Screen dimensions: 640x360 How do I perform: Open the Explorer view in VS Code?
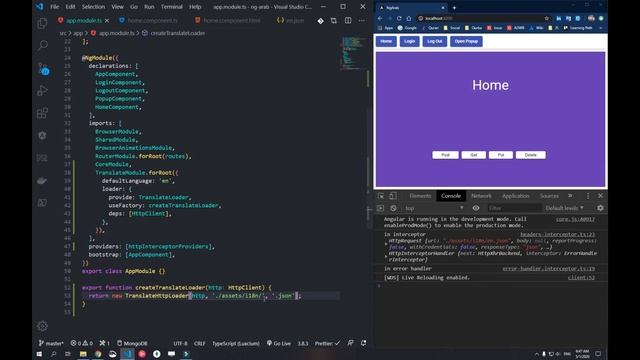(42, 23)
